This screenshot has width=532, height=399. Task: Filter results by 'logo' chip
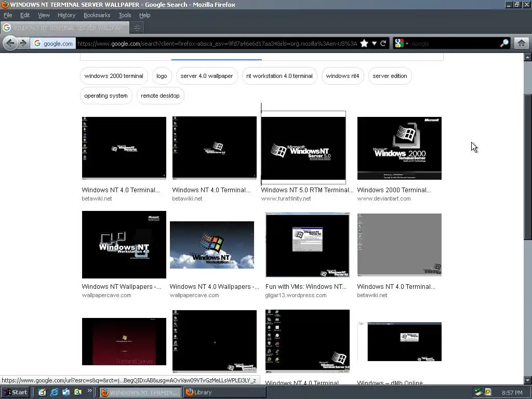click(x=162, y=76)
